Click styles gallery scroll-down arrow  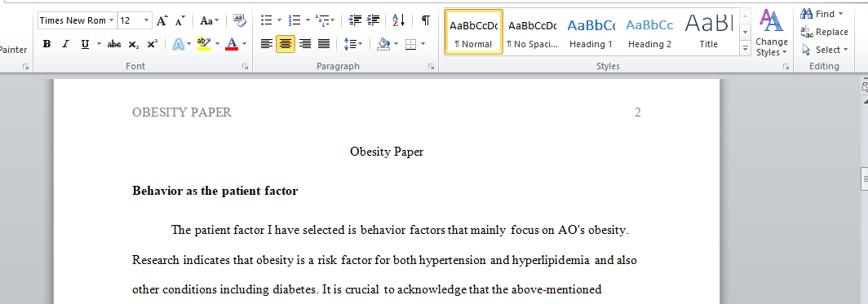(745, 33)
